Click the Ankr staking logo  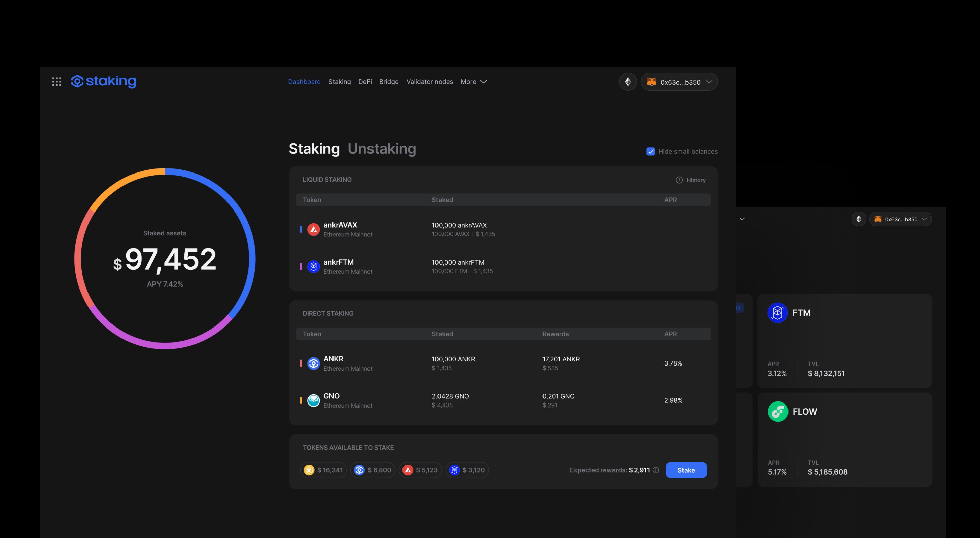(x=103, y=81)
